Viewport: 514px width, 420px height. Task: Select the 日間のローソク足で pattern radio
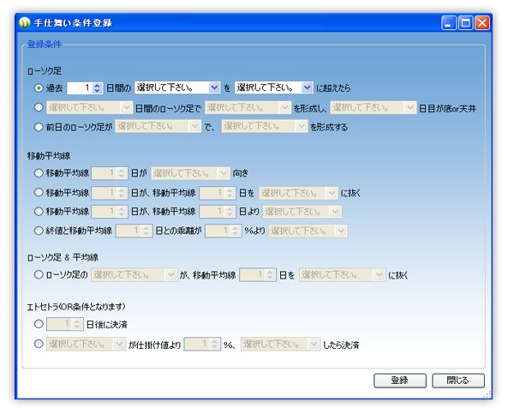click(39, 107)
